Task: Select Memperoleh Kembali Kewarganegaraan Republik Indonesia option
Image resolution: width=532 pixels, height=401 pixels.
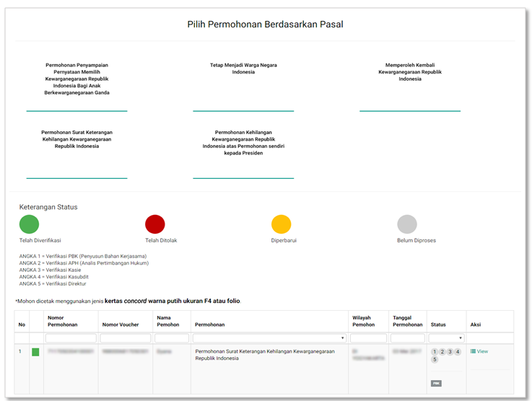Action: (410, 72)
